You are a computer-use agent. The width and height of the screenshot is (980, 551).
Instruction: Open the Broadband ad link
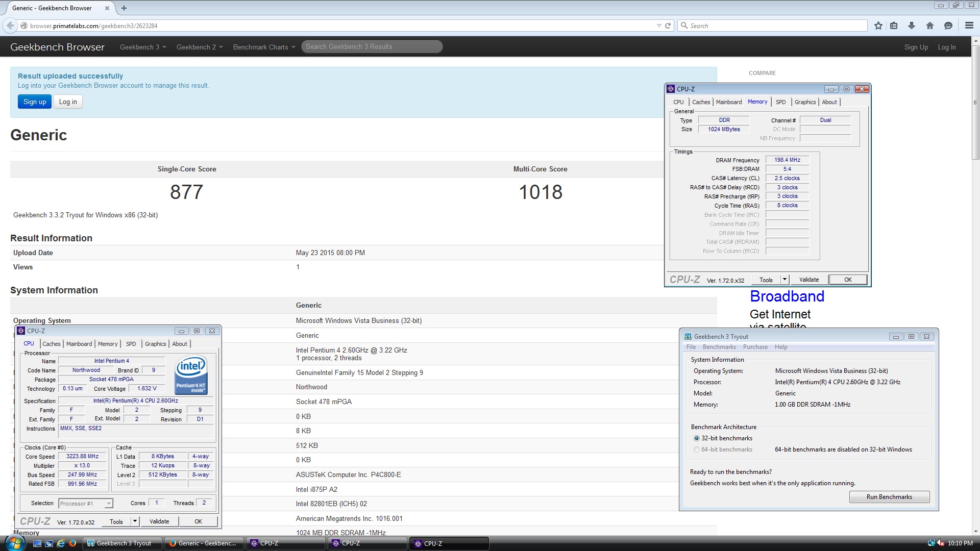pyautogui.click(x=787, y=296)
